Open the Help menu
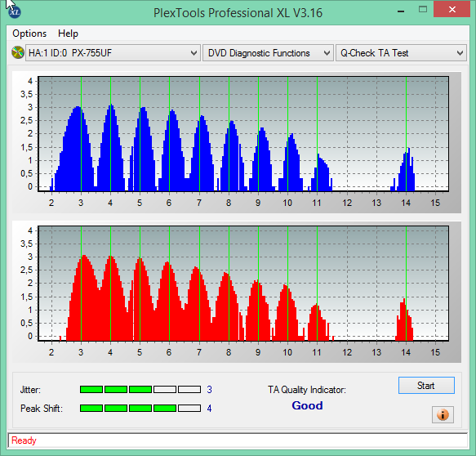Screen dimensions: 476x456 tap(68, 34)
